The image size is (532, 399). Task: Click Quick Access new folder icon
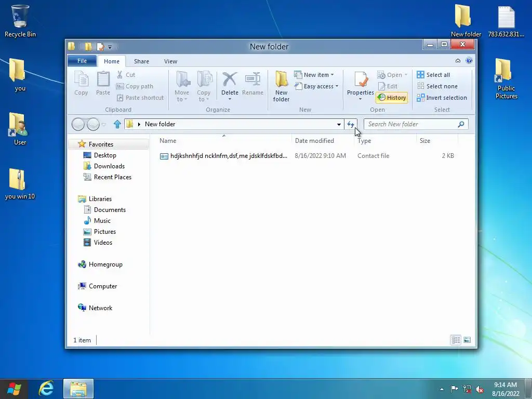[x=88, y=46]
